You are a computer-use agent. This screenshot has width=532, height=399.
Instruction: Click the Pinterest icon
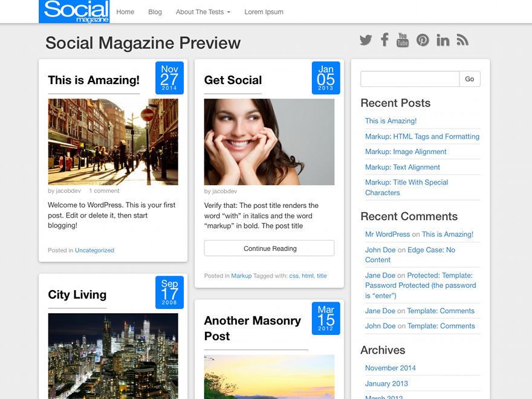423,41
